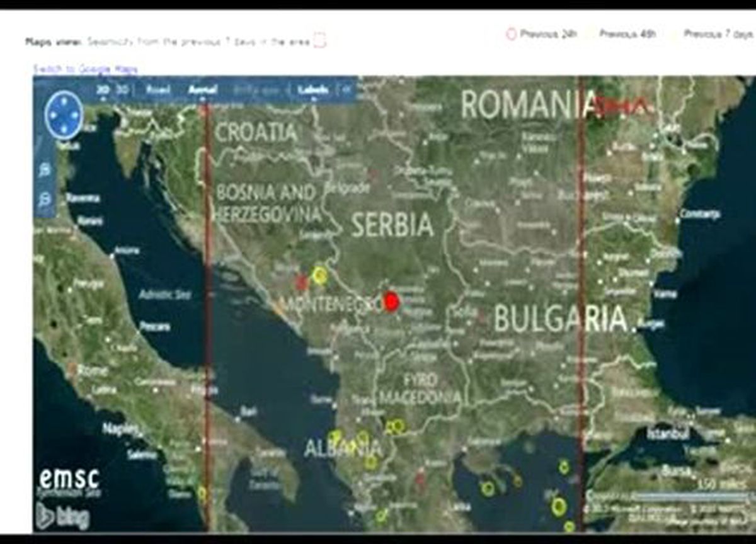
Task: Click the red square marker left of yellow circle
Action: coord(302,281)
